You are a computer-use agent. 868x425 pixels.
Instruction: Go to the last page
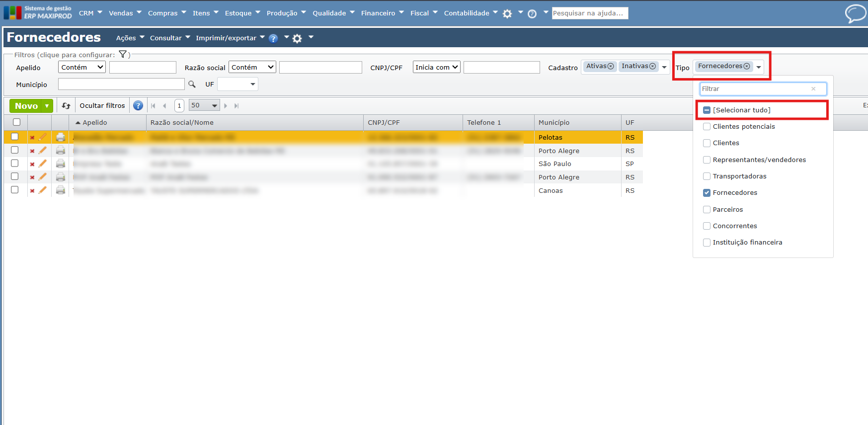point(237,106)
